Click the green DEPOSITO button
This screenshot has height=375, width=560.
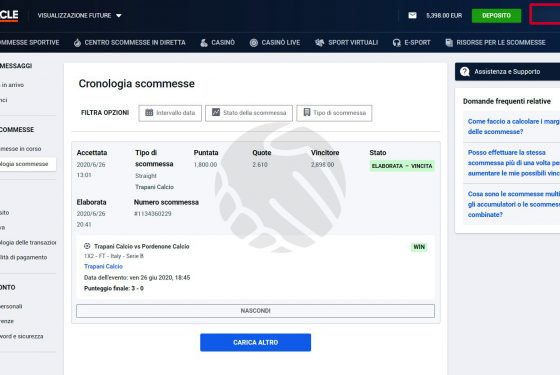(496, 16)
